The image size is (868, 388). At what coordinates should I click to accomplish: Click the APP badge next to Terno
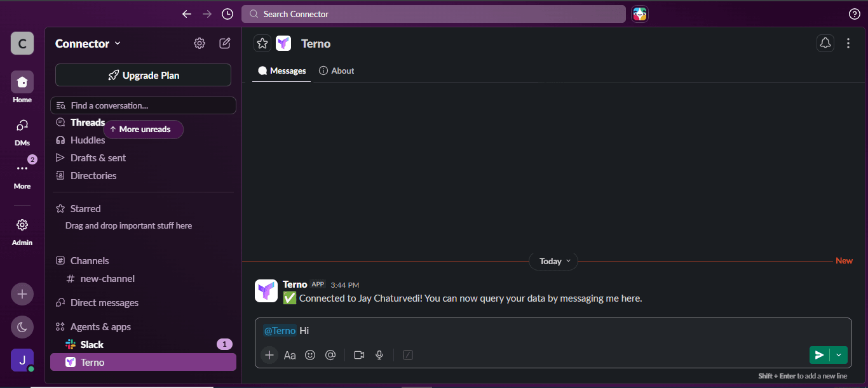(318, 284)
